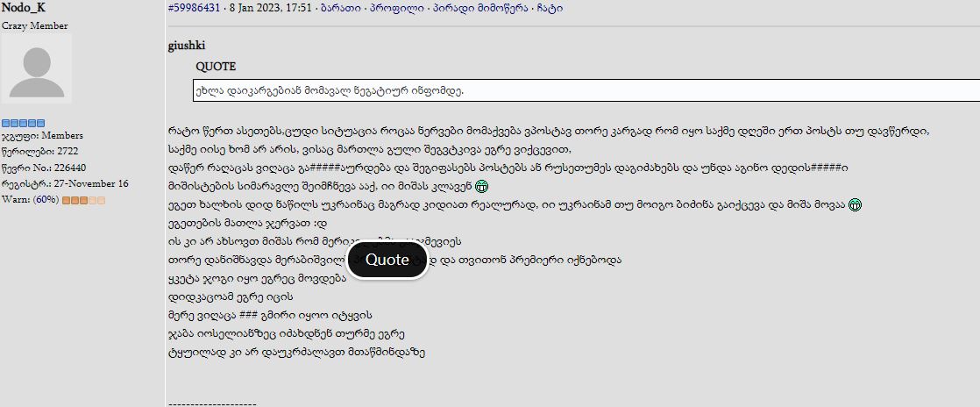Click 'წევრი No.: 226440' member number
980x407 pixels.
44,168
